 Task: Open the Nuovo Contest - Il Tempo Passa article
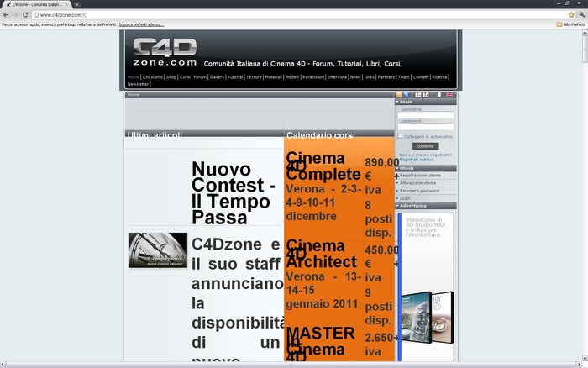click(233, 192)
